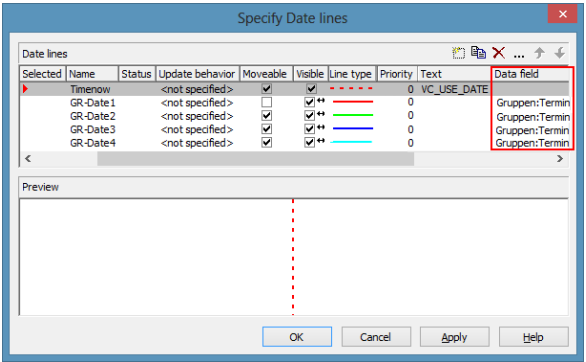This screenshot has width=586, height=362.
Task: Click the Visible column header
Action: point(311,74)
